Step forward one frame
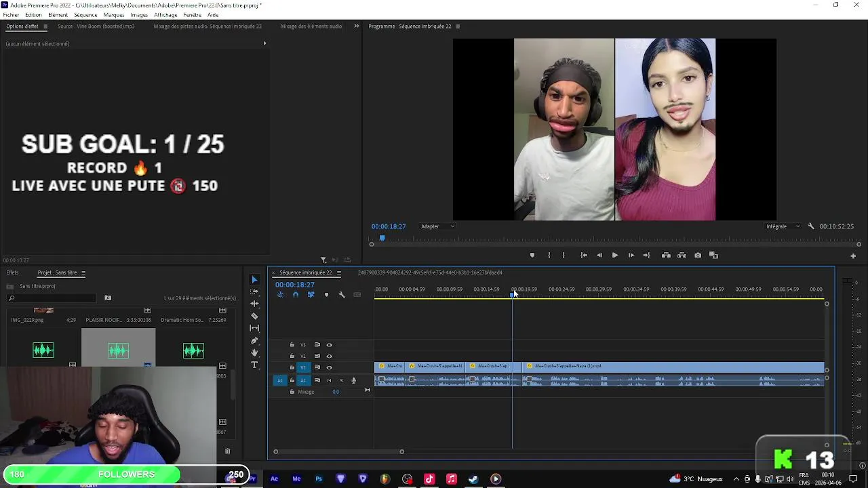This screenshot has width=868, height=488. point(631,256)
